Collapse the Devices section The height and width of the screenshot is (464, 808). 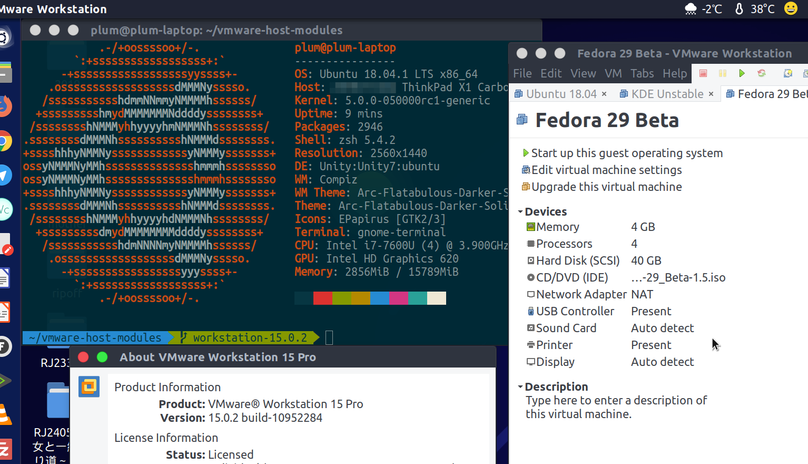click(x=520, y=212)
